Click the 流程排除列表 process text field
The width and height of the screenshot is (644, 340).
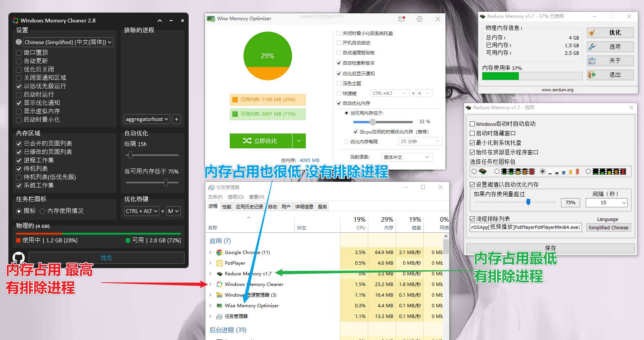[x=525, y=227]
